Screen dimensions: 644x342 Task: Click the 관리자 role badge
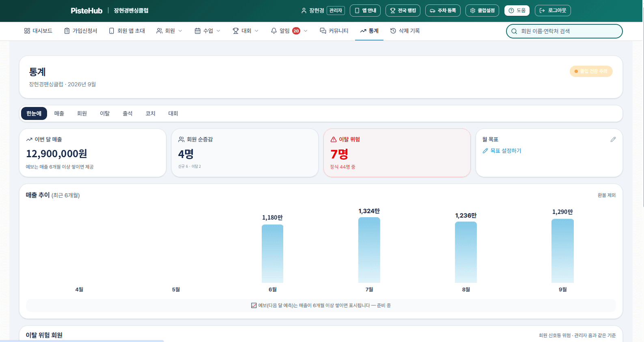pos(336,11)
